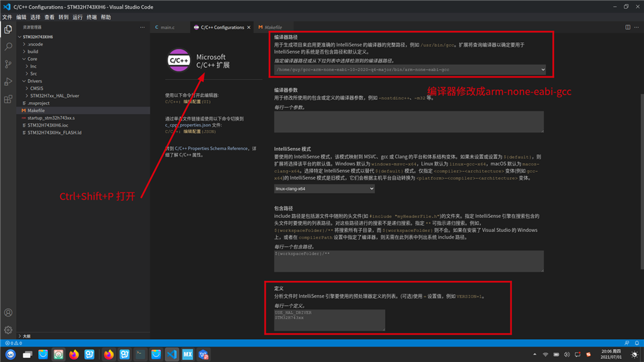Click the Sogou input method tray icon

pos(588,354)
